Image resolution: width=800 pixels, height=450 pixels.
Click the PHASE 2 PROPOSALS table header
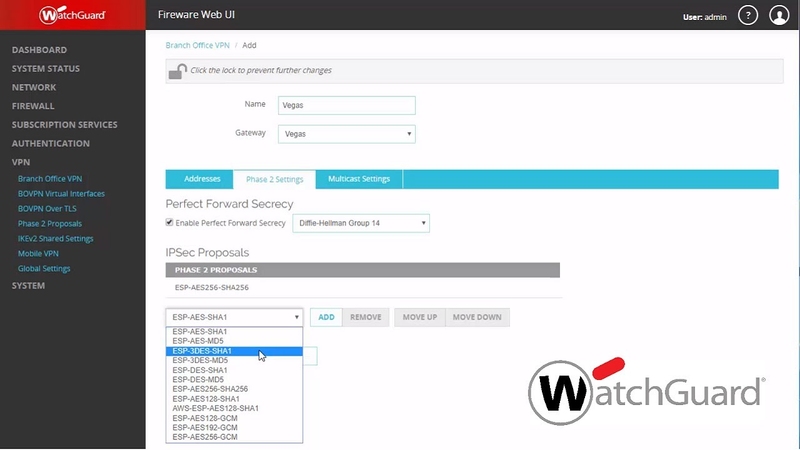point(363,270)
